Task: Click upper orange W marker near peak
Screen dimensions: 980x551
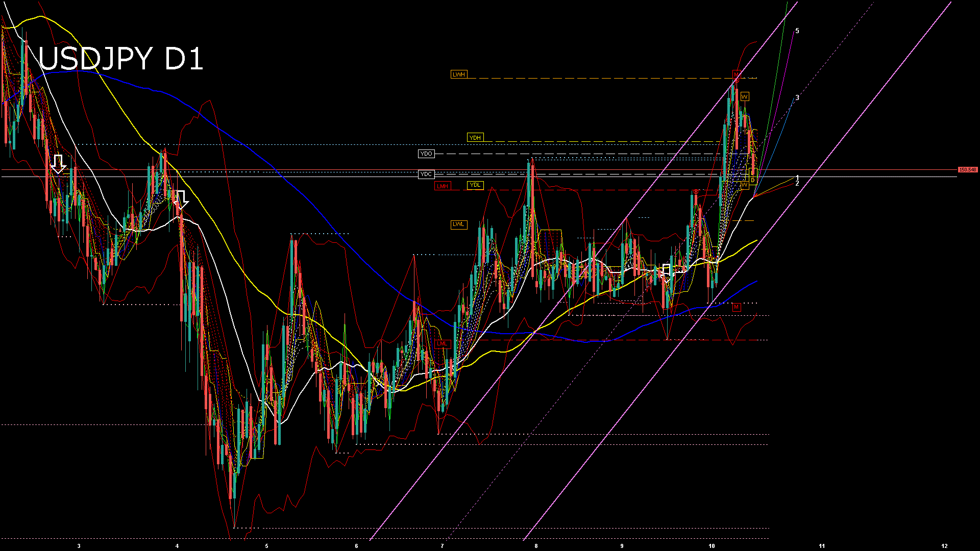Action: (745, 97)
